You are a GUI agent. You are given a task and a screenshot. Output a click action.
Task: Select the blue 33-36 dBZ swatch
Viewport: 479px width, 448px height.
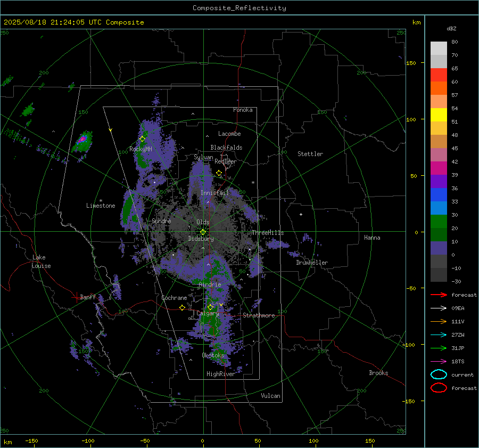coord(439,195)
